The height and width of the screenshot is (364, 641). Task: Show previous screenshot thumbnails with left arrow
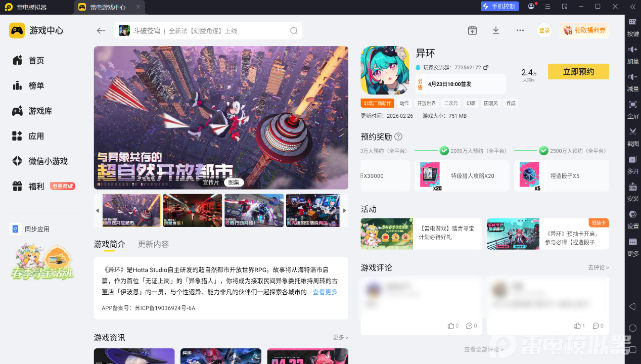click(x=98, y=210)
